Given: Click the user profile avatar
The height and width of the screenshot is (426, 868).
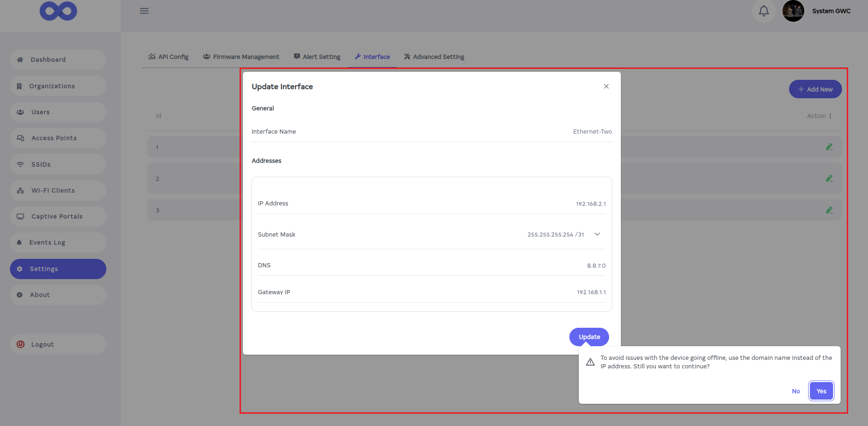Looking at the screenshot, I should point(793,11).
